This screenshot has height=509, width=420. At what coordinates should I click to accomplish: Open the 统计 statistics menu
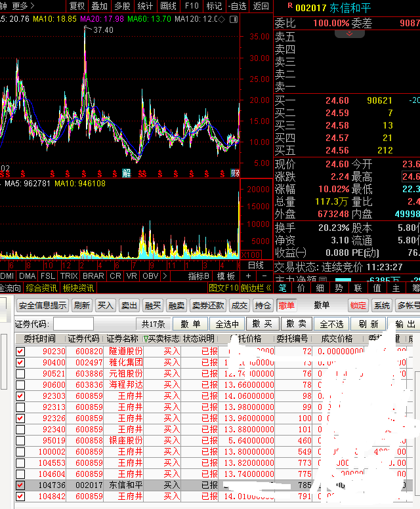[x=145, y=6]
